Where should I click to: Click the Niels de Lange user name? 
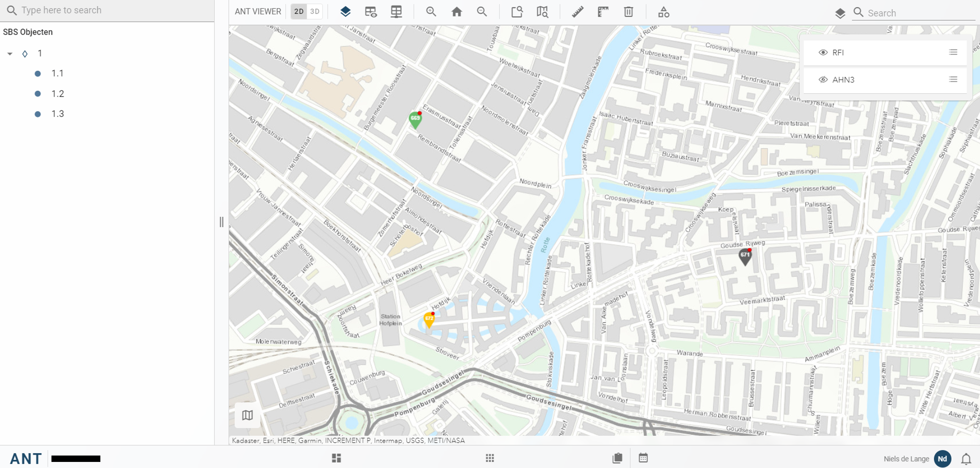[x=906, y=459]
